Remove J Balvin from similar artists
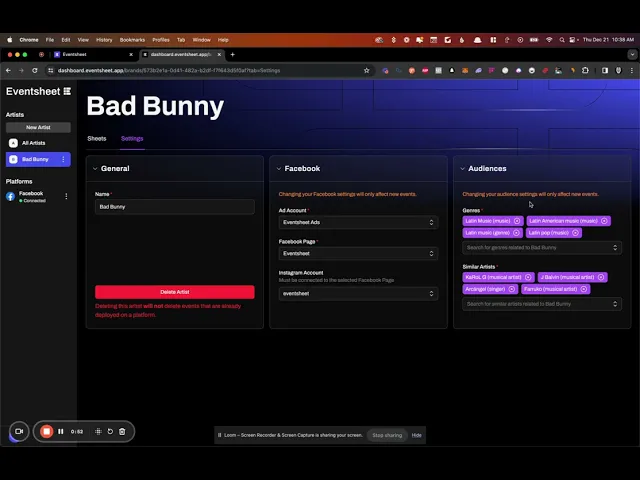The image size is (640, 480). (601, 277)
